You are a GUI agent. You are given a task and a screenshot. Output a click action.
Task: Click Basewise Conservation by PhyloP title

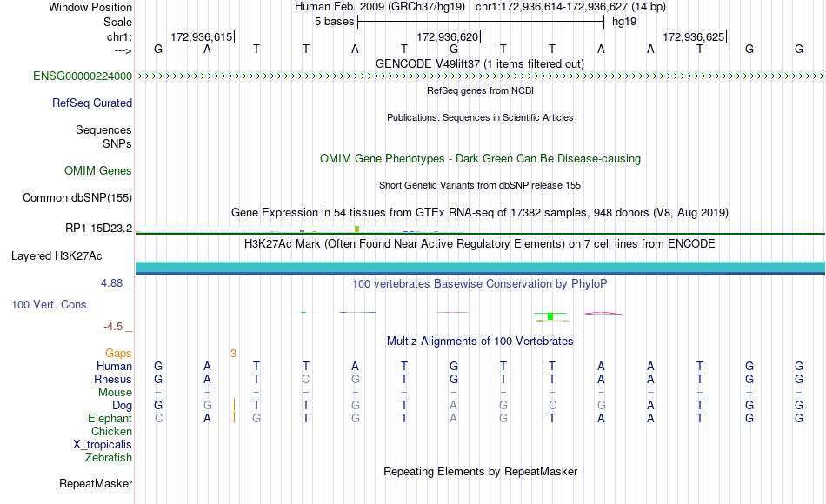[x=480, y=284]
